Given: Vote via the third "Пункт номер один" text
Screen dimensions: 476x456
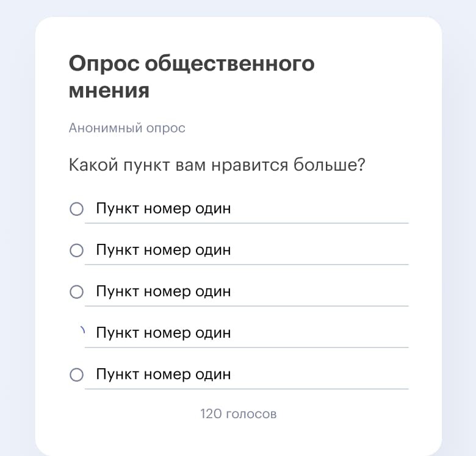Looking at the screenshot, I should tap(164, 291).
